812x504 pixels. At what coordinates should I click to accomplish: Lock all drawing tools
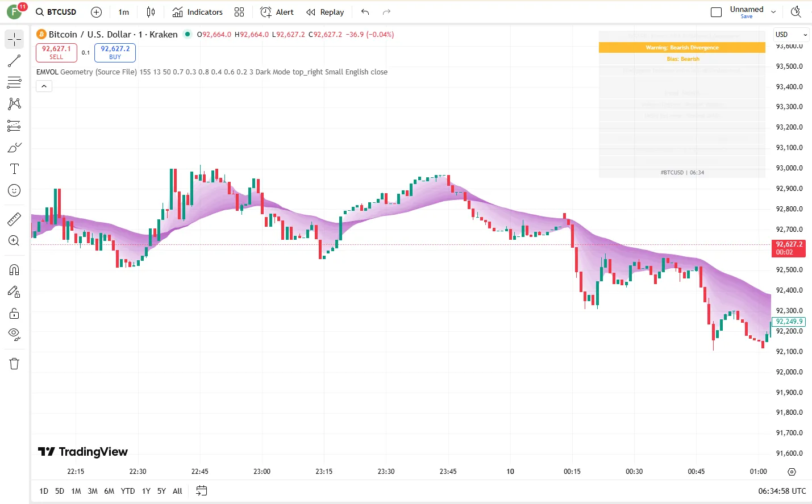14,314
